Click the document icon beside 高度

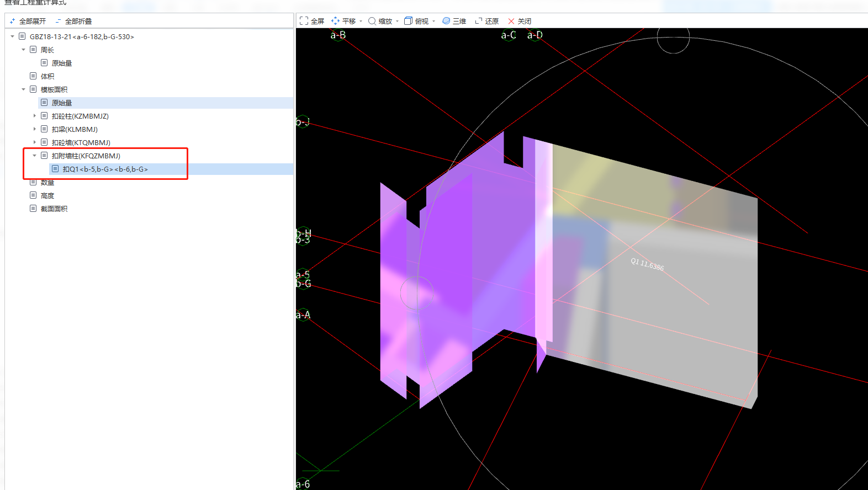(33, 195)
